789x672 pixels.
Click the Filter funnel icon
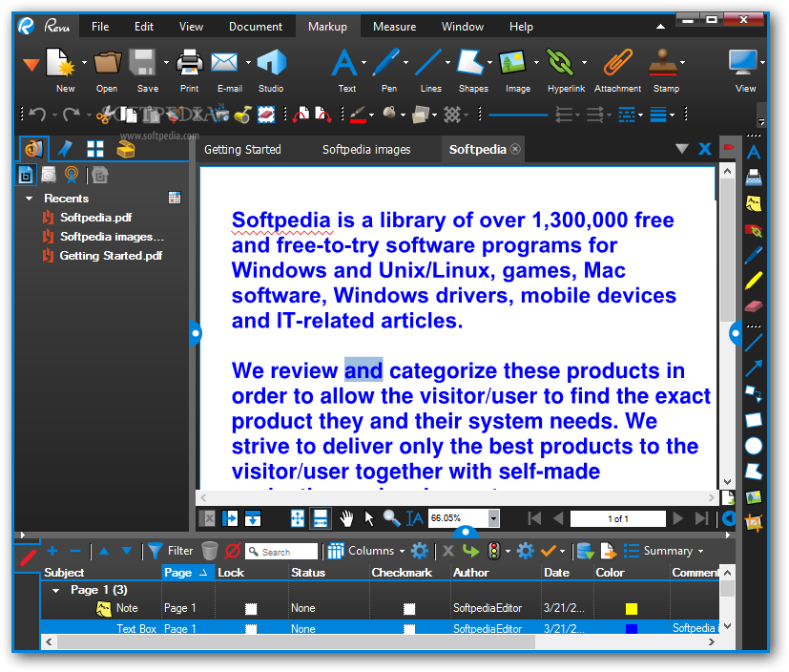(155, 551)
